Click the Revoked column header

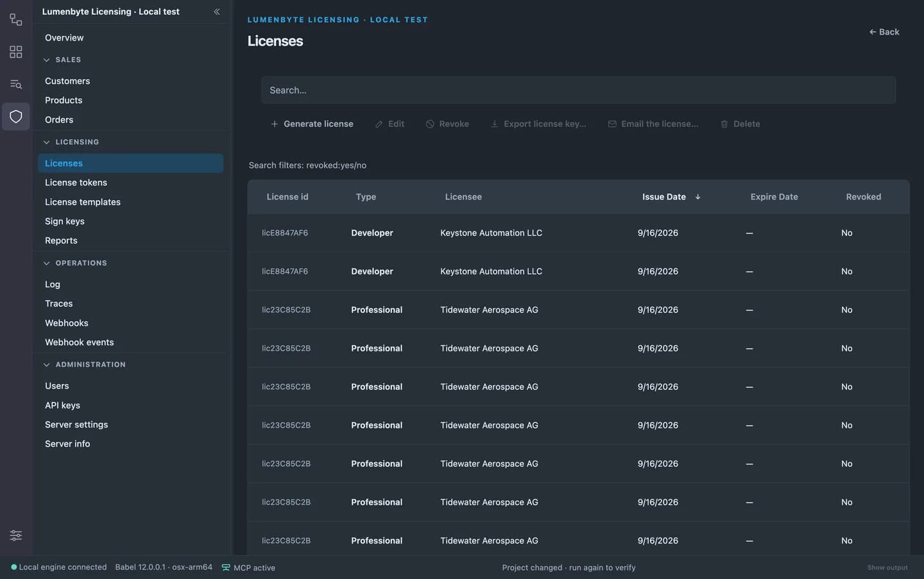click(863, 197)
